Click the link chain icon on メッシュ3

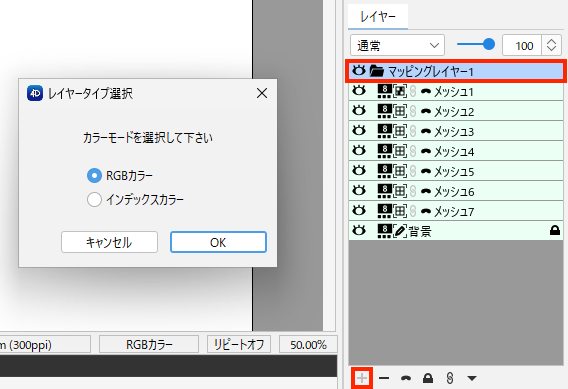(x=413, y=131)
